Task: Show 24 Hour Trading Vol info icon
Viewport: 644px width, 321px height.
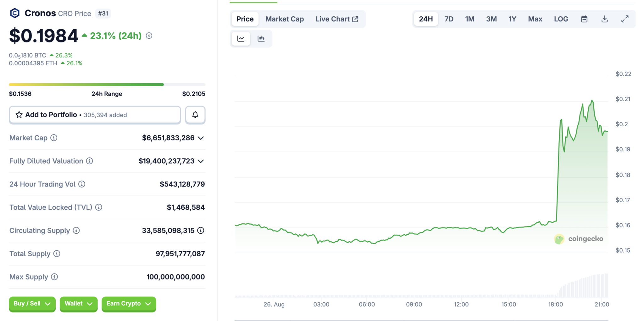Action: (82, 184)
